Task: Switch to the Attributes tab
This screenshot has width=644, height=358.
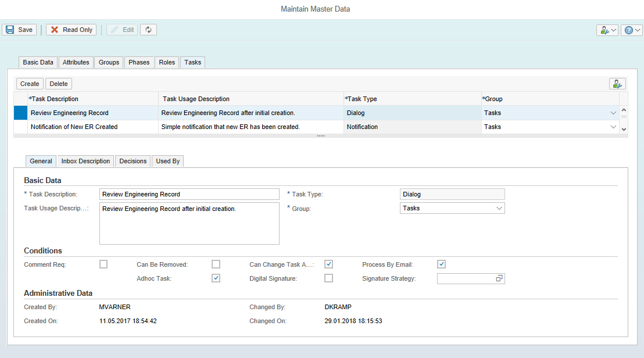Action: [76, 62]
